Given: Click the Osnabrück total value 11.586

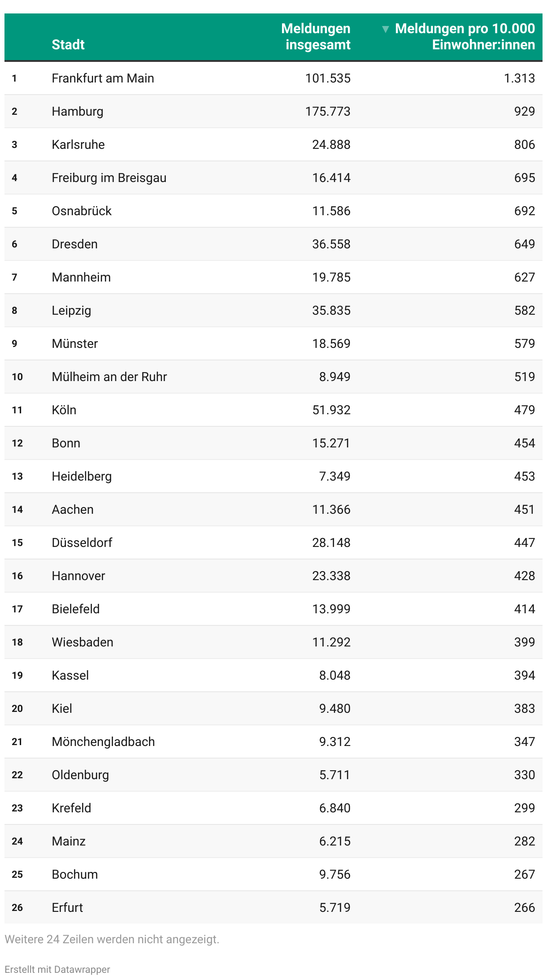Looking at the screenshot, I should [x=331, y=211].
